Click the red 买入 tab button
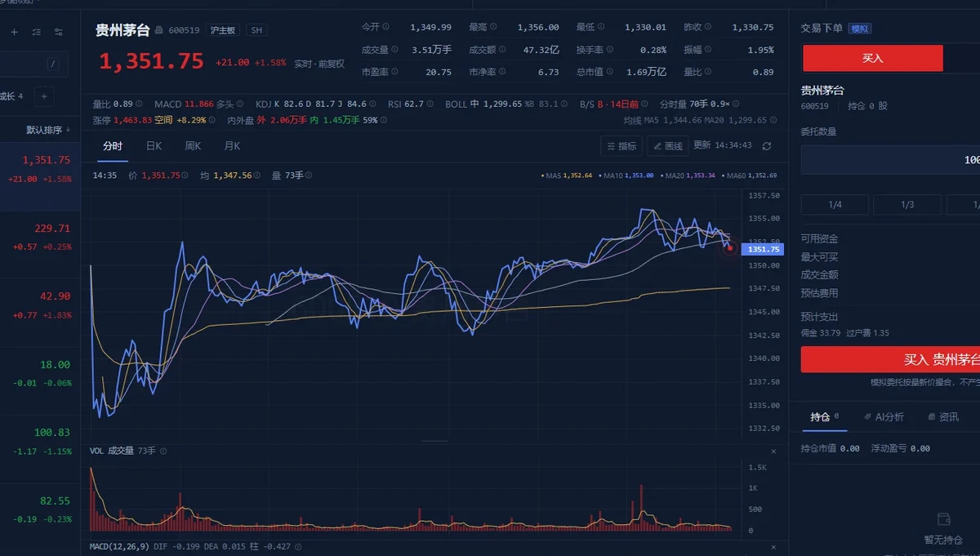This screenshot has width=980, height=556. point(873,59)
